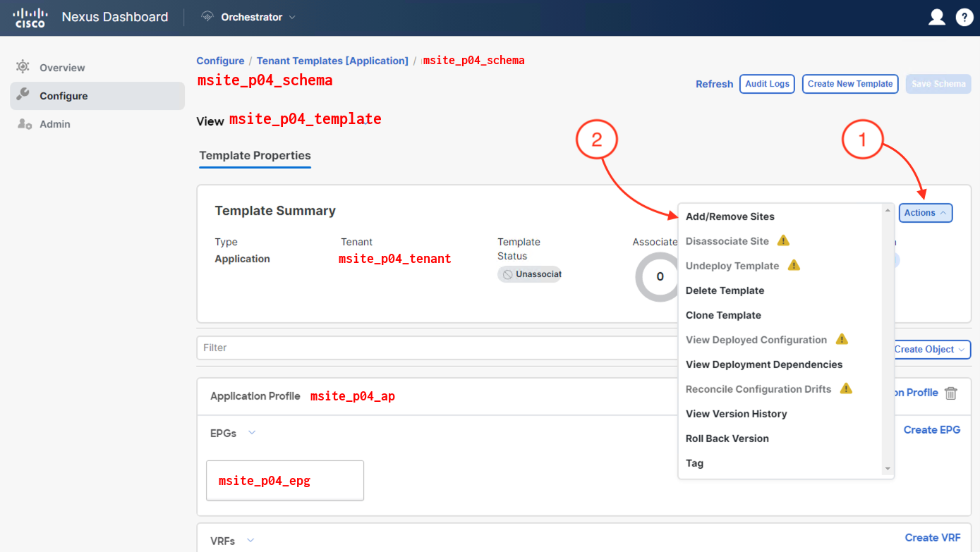Click the Save Schema button
The image size is (980, 552).
938,84
